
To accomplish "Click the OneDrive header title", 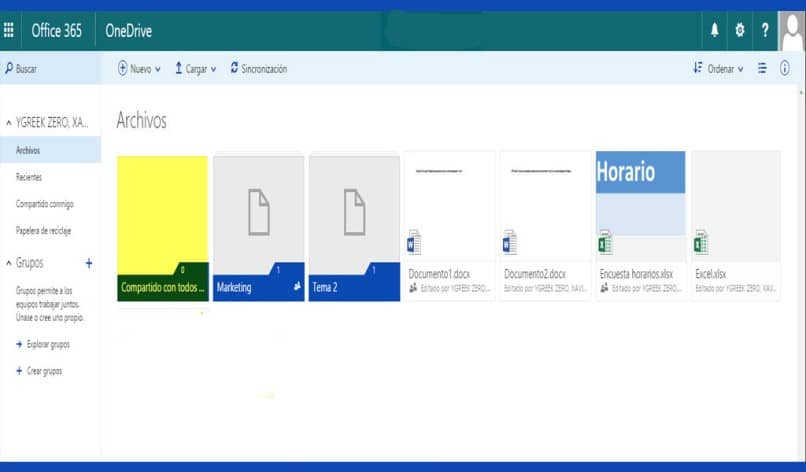I will click(129, 30).
